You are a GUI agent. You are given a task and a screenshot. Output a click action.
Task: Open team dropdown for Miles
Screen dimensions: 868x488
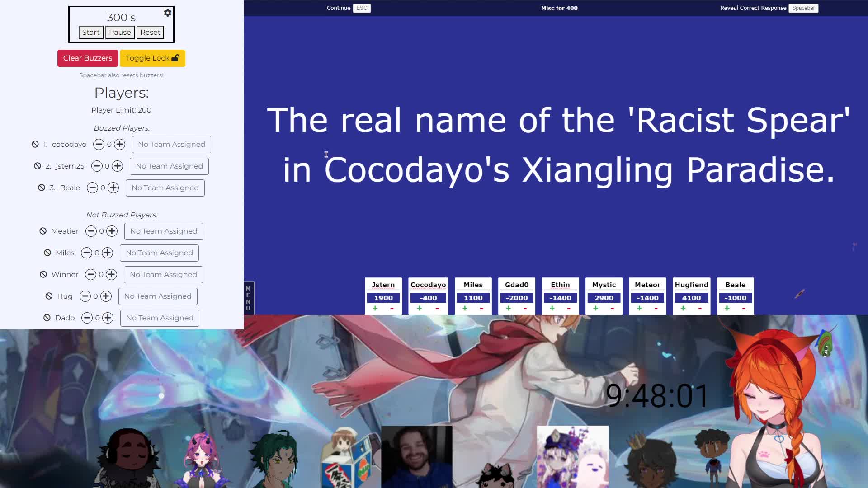tap(159, 253)
